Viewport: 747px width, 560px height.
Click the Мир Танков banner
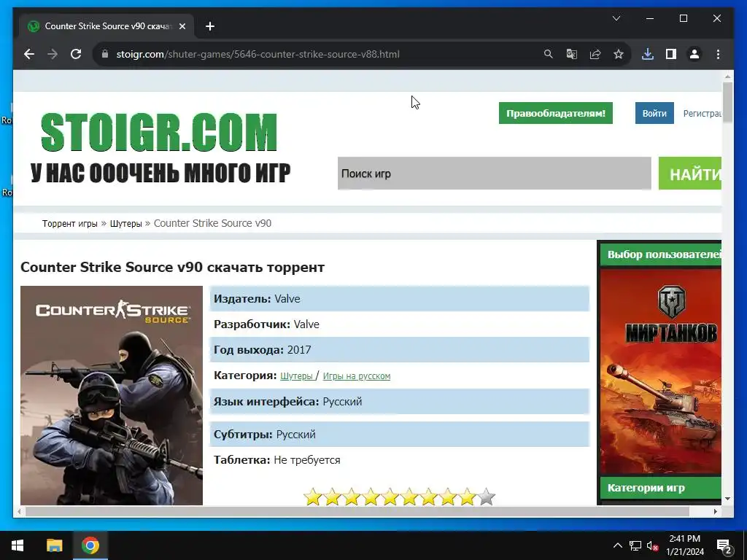point(661,371)
